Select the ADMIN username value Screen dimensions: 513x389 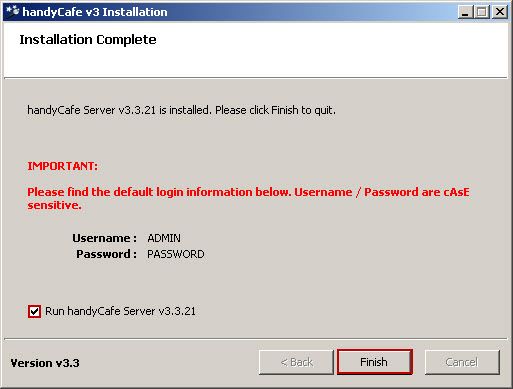(164, 238)
